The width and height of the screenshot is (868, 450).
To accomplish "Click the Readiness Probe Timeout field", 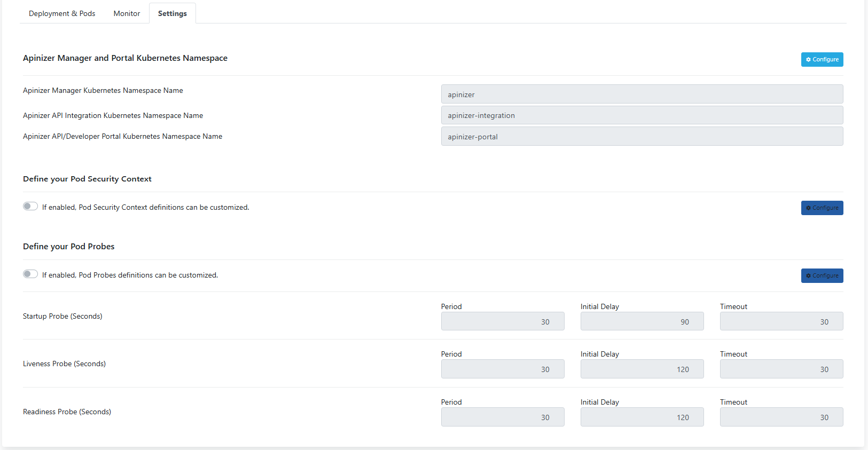I will pyautogui.click(x=781, y=417).
